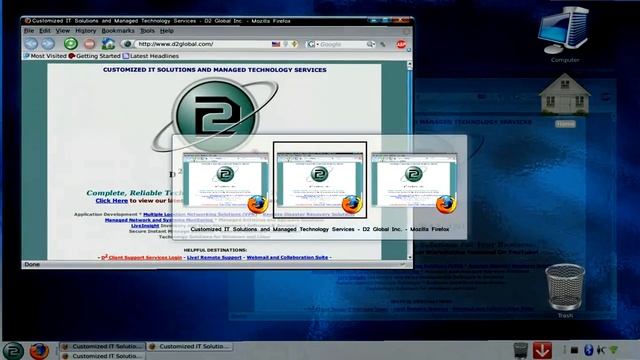Switch to the first top-row Customized IT Solutio taskbar window
The width and height of the screenshot is (640, 360).
102,346
